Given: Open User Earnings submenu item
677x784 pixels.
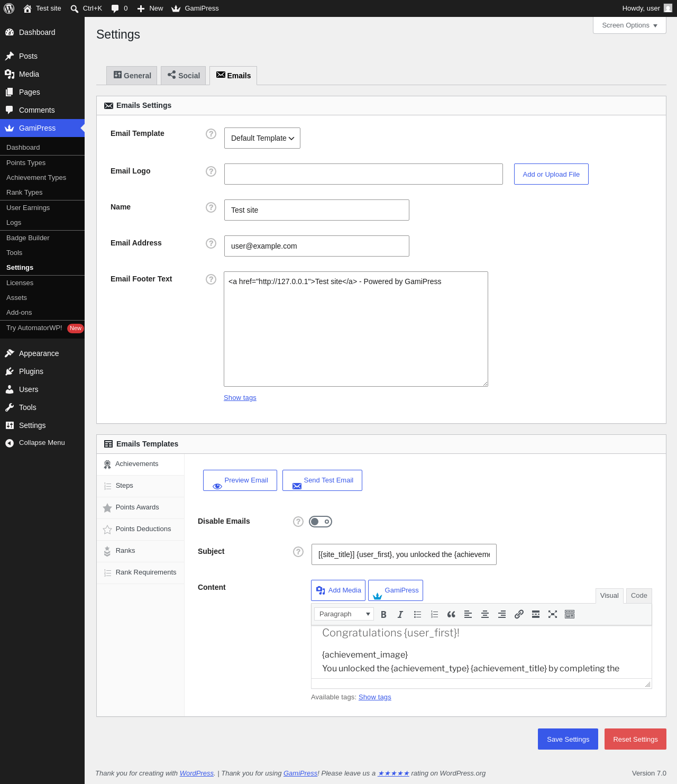Looking at the screenshot, I should click(x=42, y=208).
